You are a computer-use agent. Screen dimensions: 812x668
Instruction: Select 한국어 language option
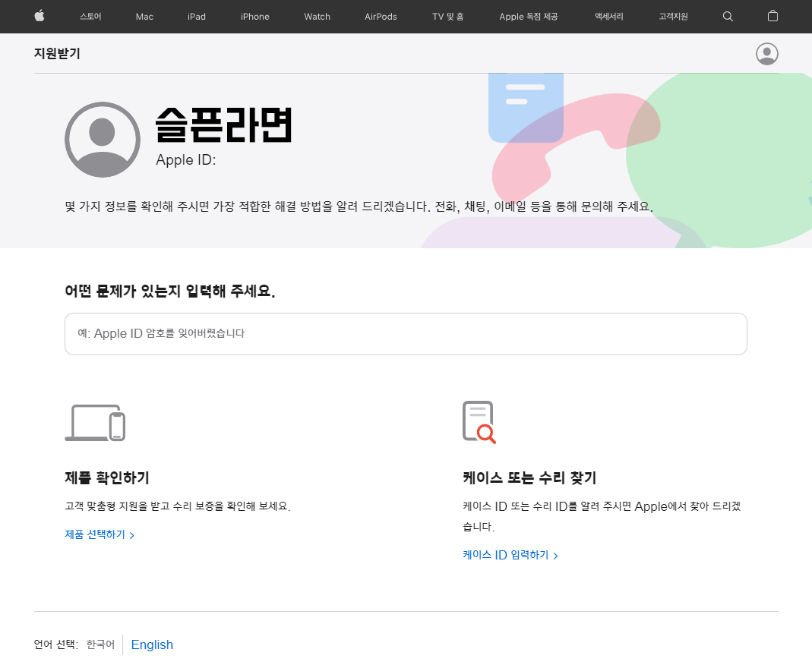pos(100,644)
